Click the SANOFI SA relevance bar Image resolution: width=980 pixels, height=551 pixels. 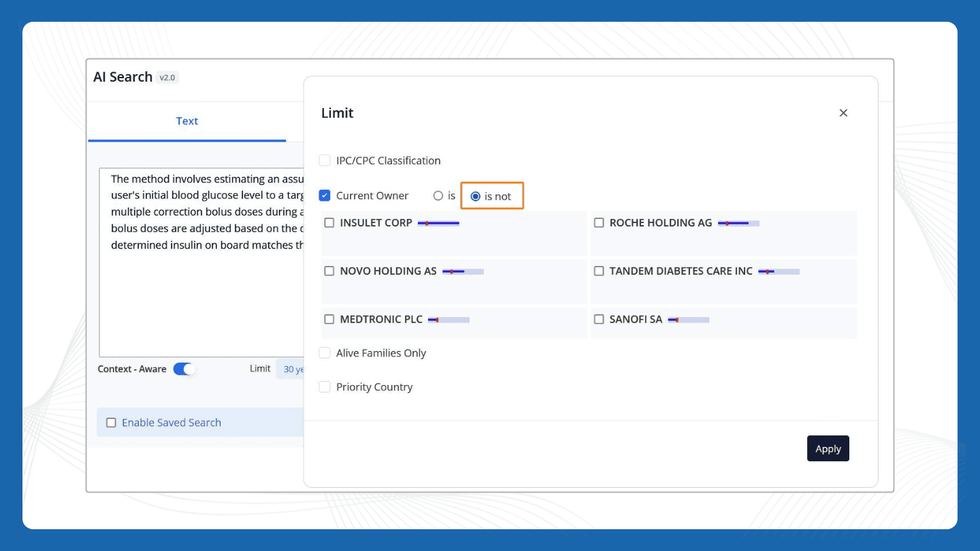coord(689,320)
